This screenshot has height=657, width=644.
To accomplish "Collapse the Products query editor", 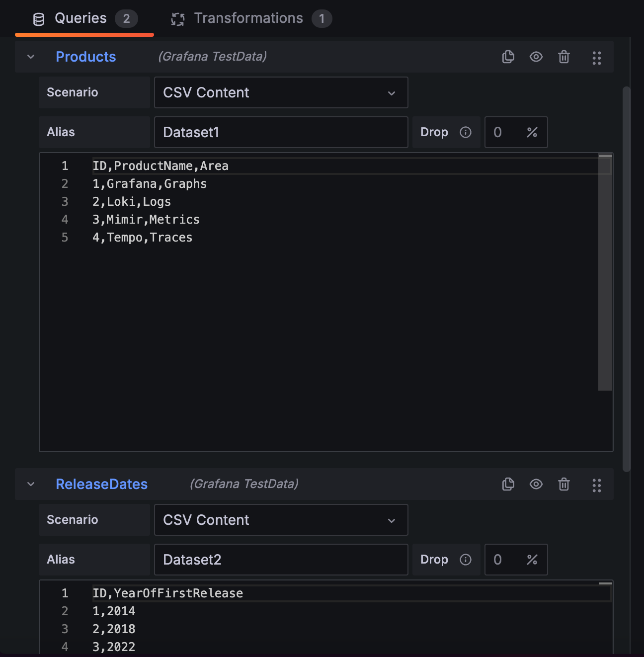I will pyautogui.click(x=31, y=57).
